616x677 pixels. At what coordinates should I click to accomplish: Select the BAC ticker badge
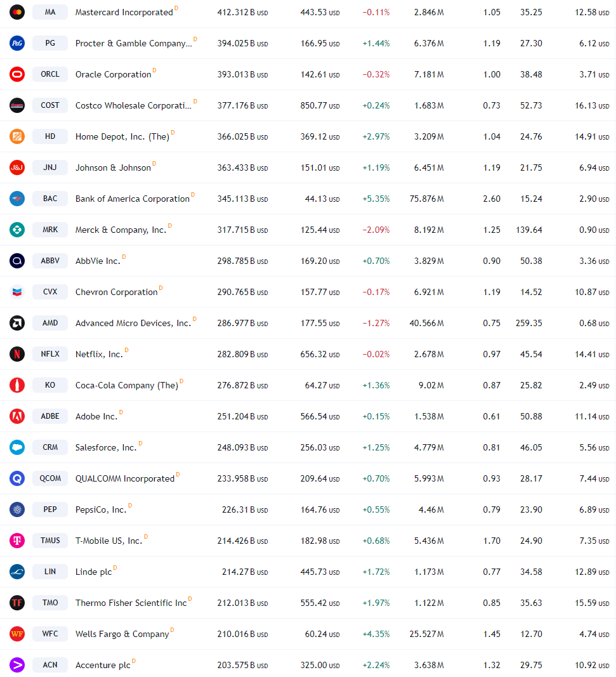coord(50,199)
